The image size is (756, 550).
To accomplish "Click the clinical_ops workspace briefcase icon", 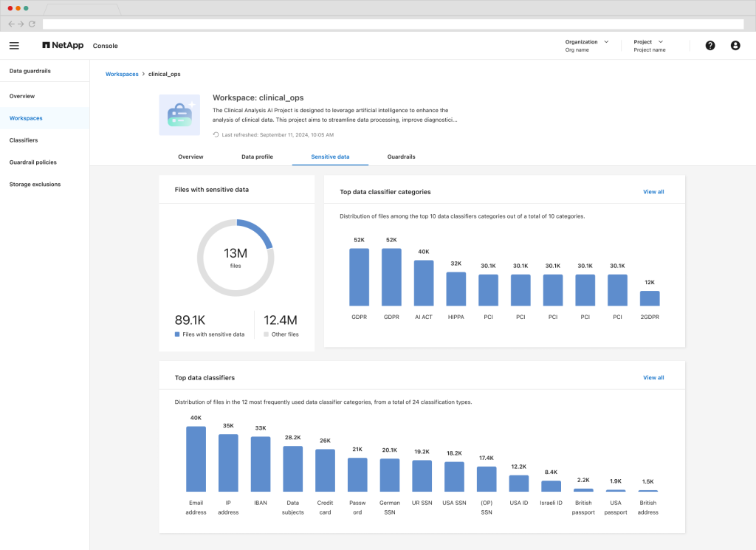I will [x=179, y=114].
